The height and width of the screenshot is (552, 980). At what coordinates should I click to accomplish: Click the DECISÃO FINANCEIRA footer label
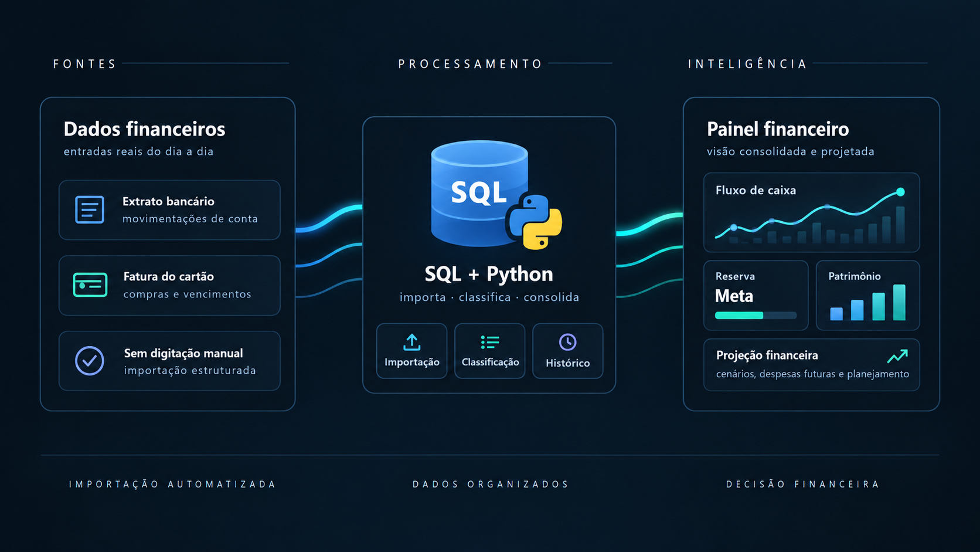[x=803, y=484]
